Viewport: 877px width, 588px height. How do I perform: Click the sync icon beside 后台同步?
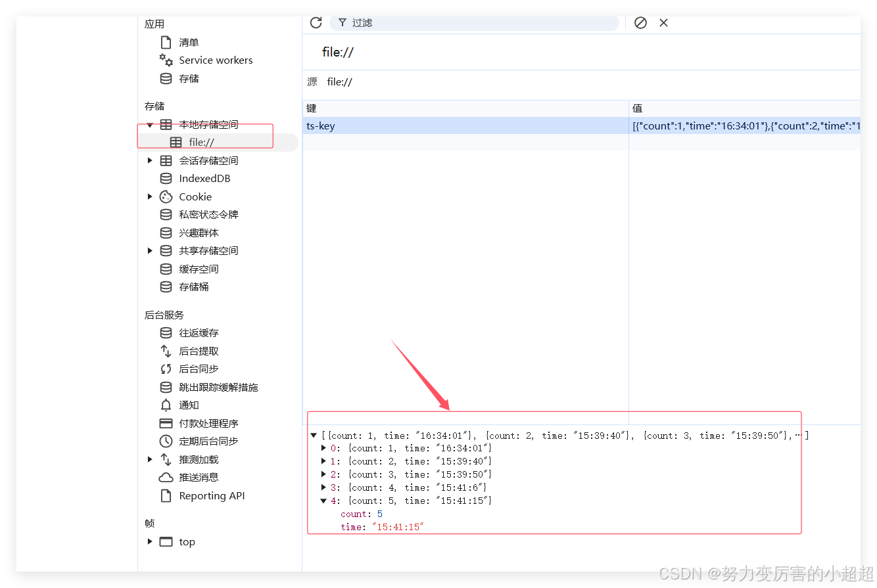(x=166, y=369)
